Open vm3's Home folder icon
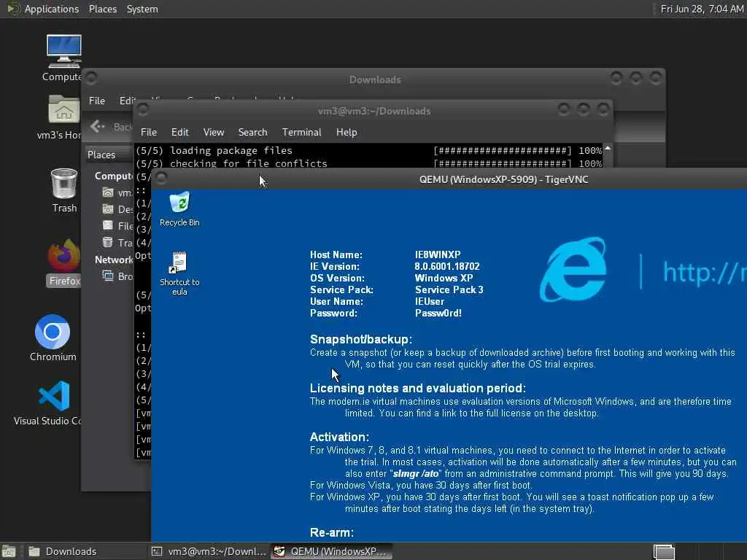 point(63,109)
